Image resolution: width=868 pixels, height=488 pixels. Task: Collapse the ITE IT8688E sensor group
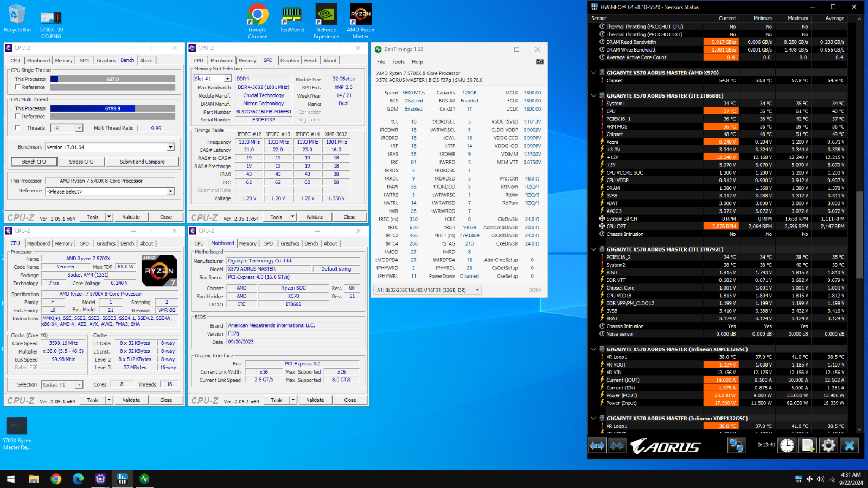pos(593,95)
